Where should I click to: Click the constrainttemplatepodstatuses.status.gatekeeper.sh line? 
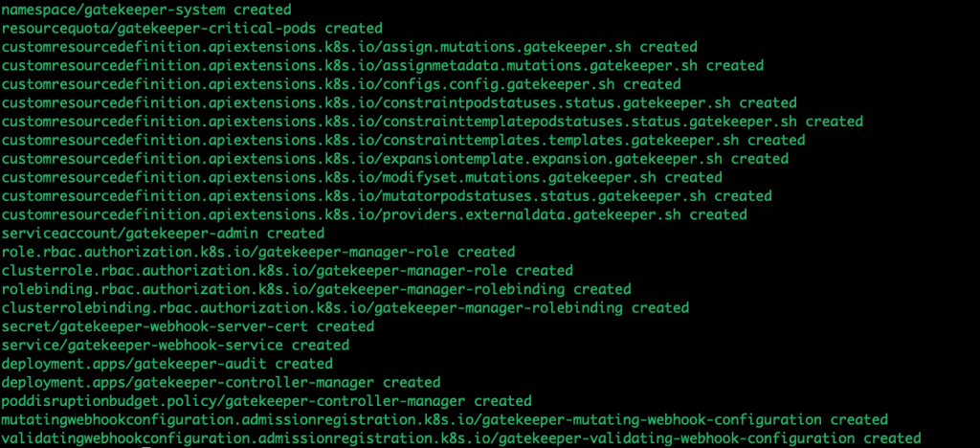coord(433,122)
